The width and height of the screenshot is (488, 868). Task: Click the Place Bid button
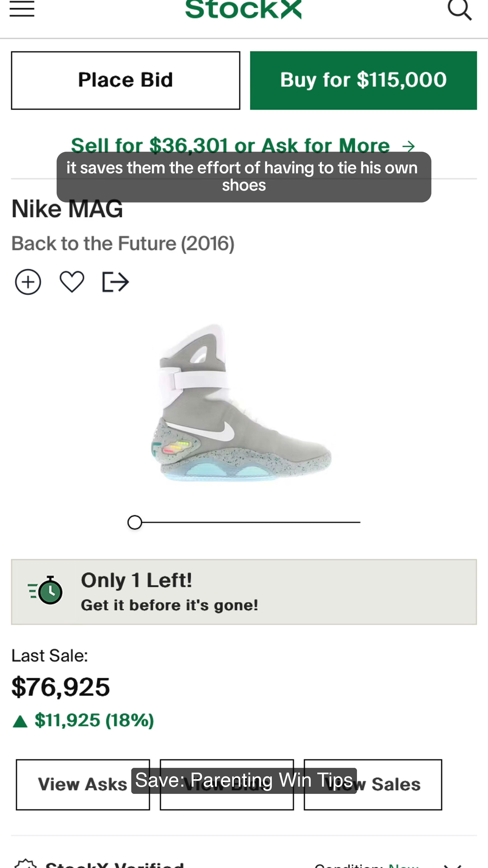point(126,80)
